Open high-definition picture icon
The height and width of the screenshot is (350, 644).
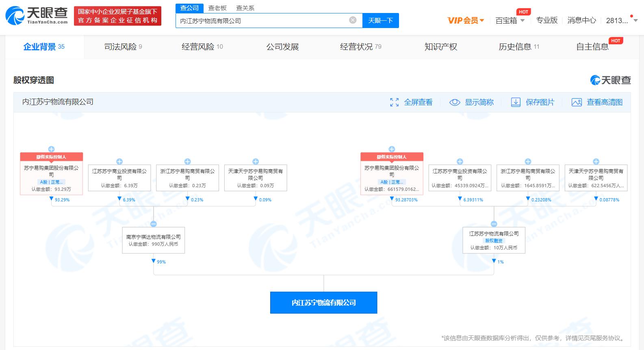[x=577, y=102]
